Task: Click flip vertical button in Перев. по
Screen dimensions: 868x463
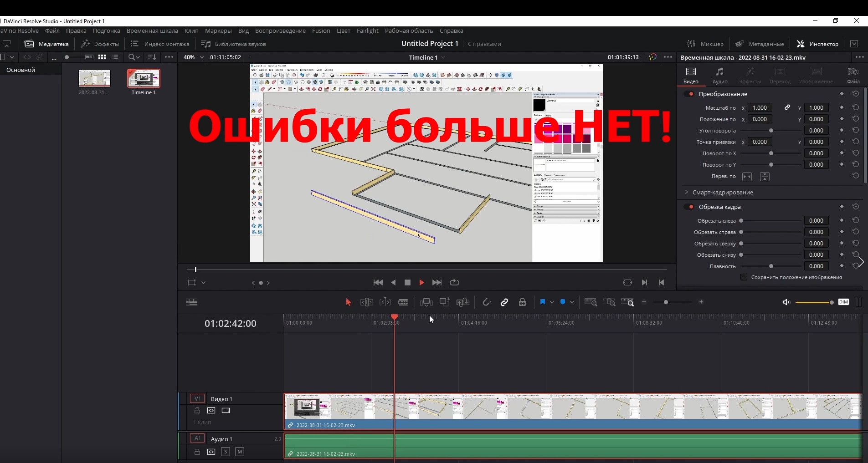Action: pos(765,177)
